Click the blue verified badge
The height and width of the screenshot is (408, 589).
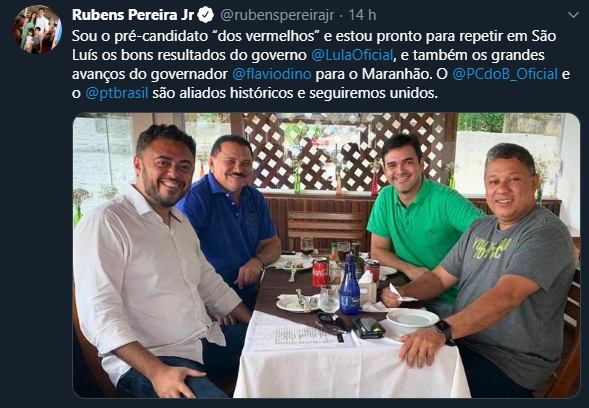click(206, 15)
